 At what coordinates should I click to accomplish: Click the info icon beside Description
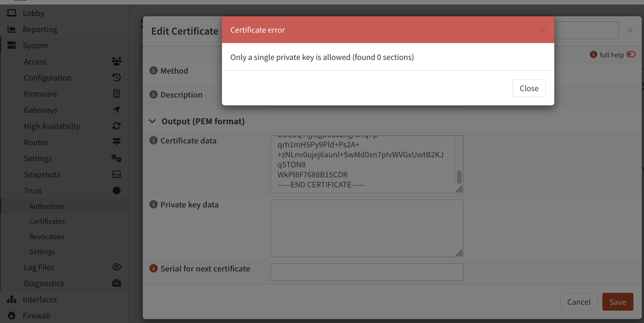pos(153,94)
